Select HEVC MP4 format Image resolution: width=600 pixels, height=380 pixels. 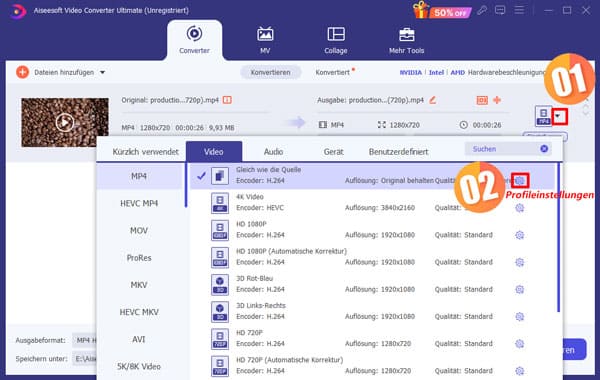139,204
